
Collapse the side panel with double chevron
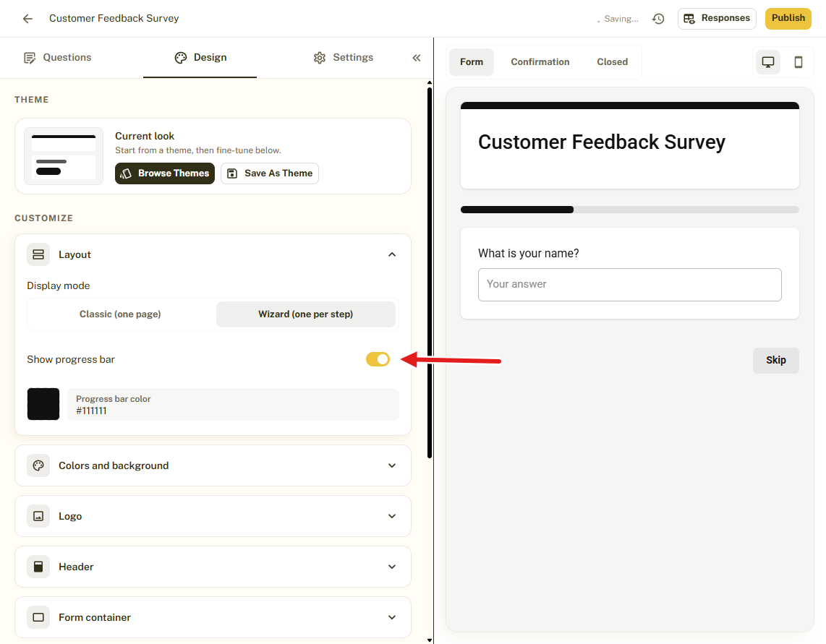point(416,57)
